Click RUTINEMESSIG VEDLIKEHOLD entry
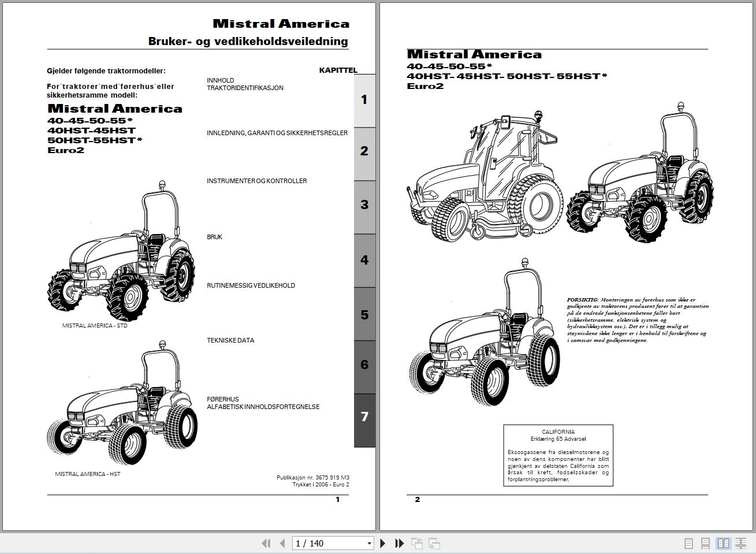The image size is (756, 554). (x=251, y=285)
